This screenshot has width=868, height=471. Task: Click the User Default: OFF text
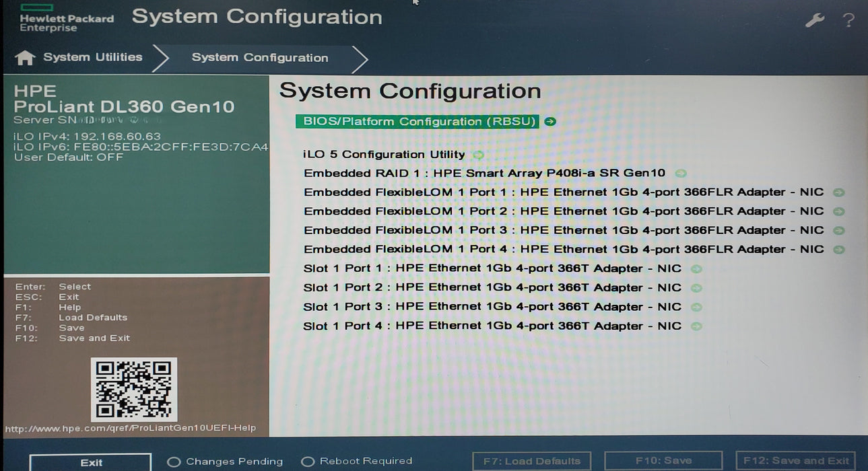click(69, 157)
